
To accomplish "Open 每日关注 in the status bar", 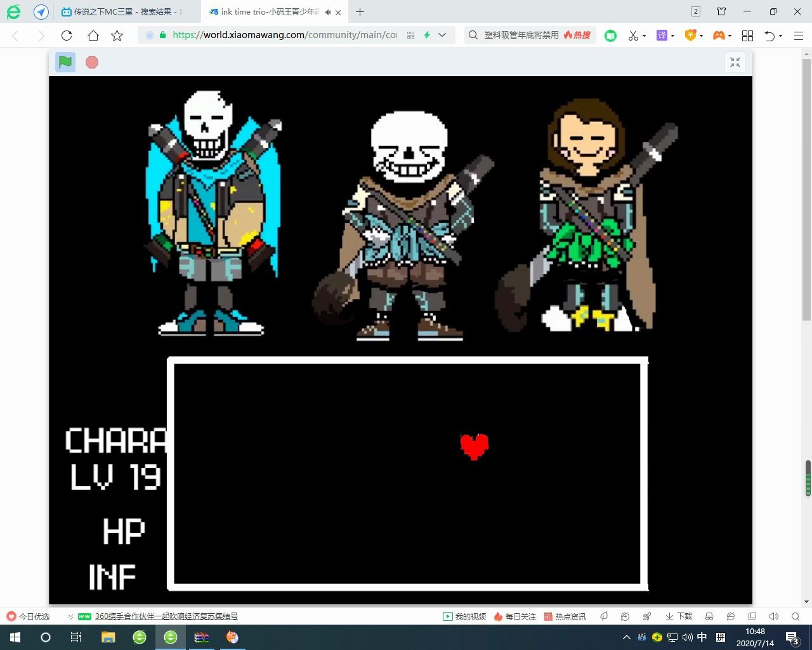I will point(514,616).
